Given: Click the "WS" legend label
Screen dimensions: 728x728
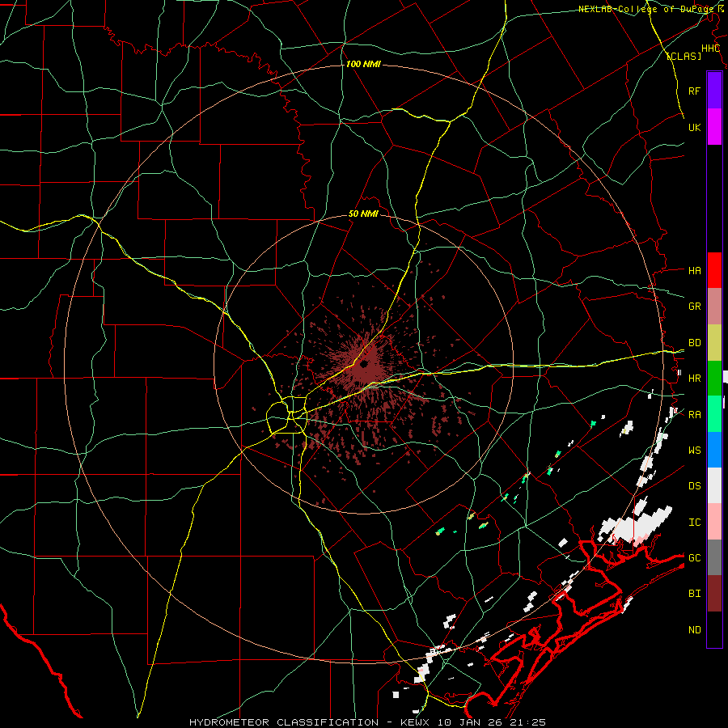Looking at the screenshot, I should tap(694, 451).
